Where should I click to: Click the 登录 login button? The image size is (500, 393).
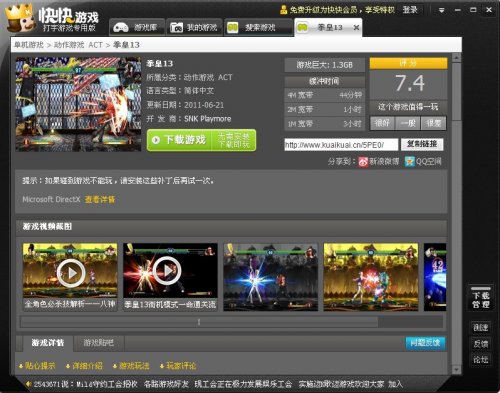point(410,10)
